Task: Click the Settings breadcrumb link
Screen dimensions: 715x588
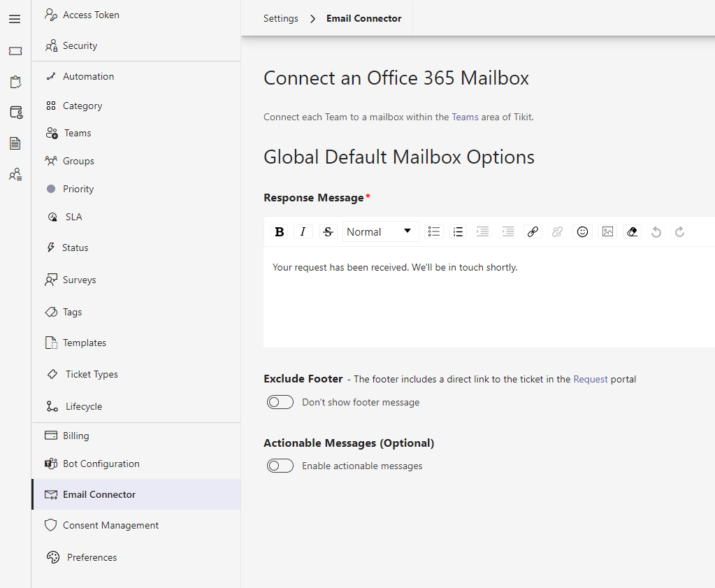Action: [280, 19]
